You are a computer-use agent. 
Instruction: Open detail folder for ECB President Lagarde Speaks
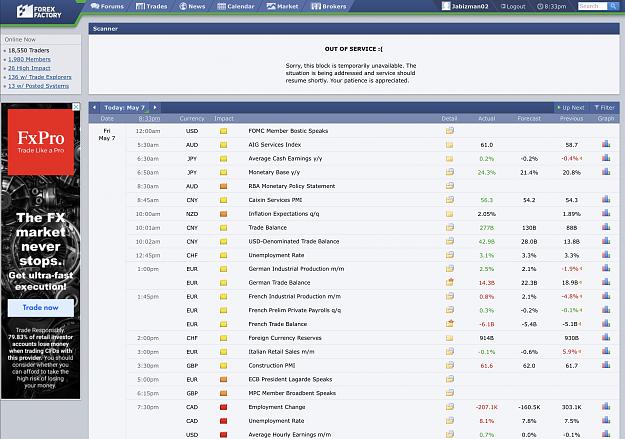pos(450,379)
